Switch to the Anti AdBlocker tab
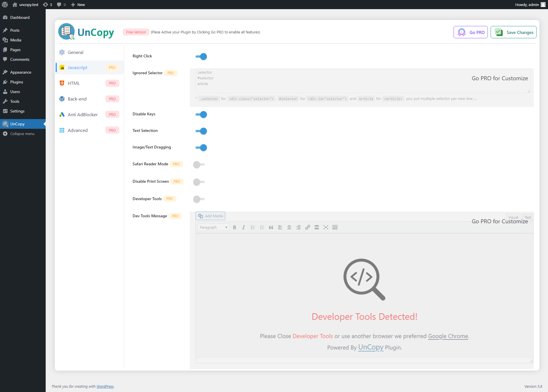 89,114
